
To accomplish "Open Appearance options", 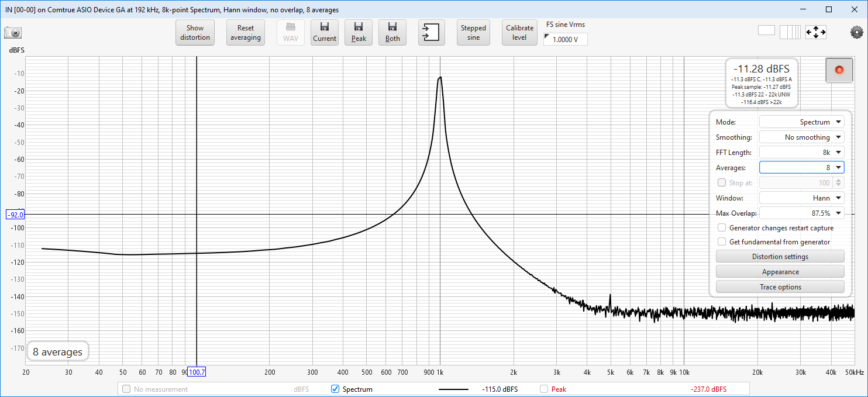I will (x=780, y=272).
